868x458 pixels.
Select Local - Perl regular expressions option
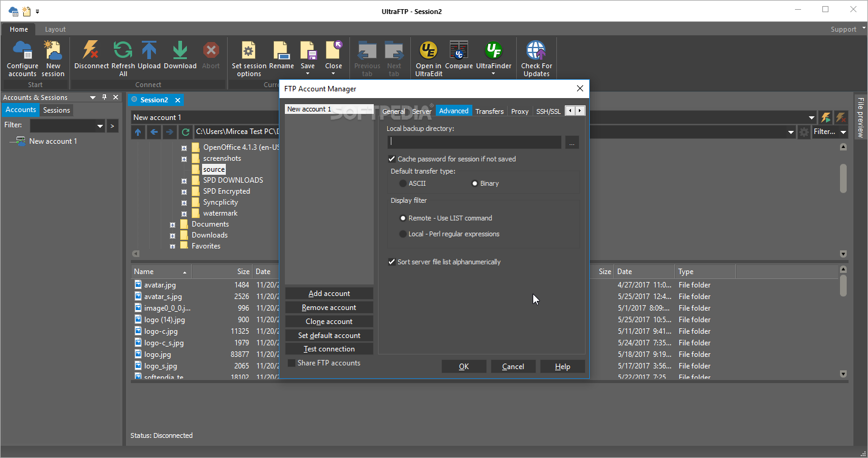click(403, 234)
